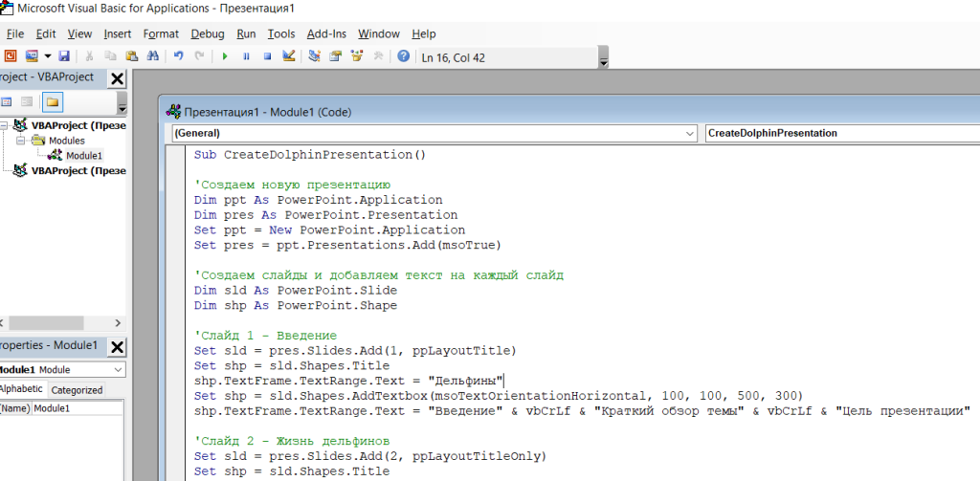Click the Paste clipboard icon
Image resolution: width=980 pixels, height=481 pixels.
pos(131,56)
